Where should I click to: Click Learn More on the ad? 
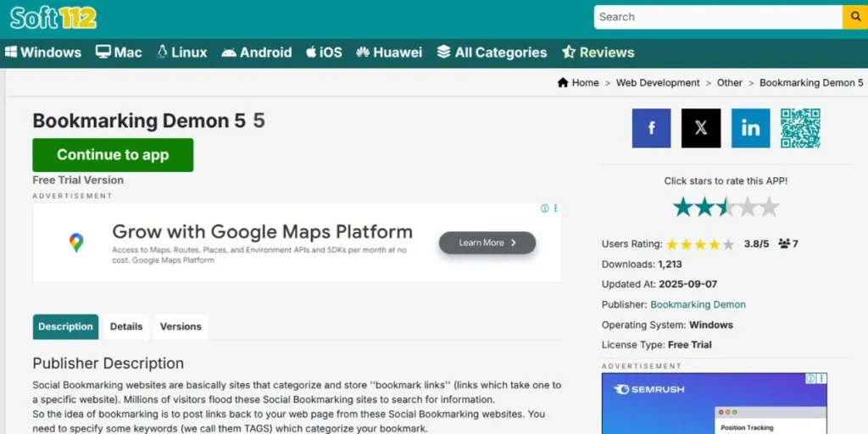(x=487, y=242)
